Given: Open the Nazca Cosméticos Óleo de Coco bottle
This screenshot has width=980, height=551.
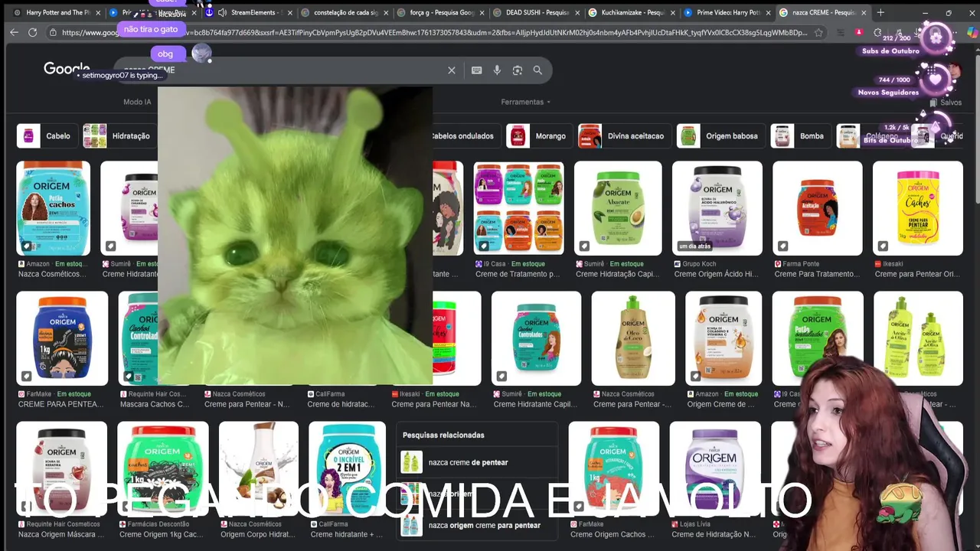Looking at the screenshot, I should point(633,338).
